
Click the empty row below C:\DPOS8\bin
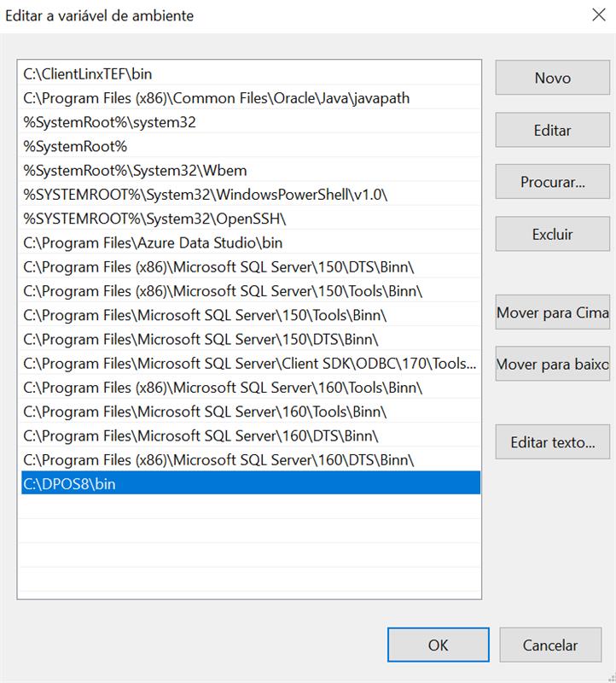(x=247, y=507)
